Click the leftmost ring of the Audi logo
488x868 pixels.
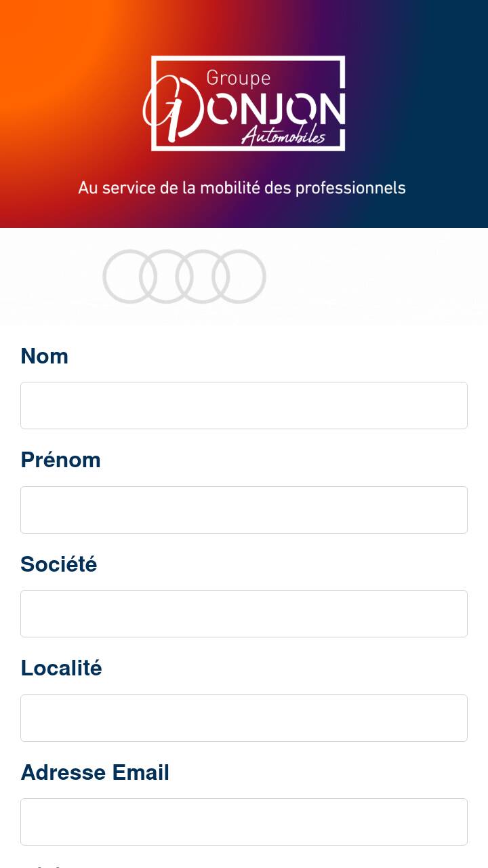point(129,277)
